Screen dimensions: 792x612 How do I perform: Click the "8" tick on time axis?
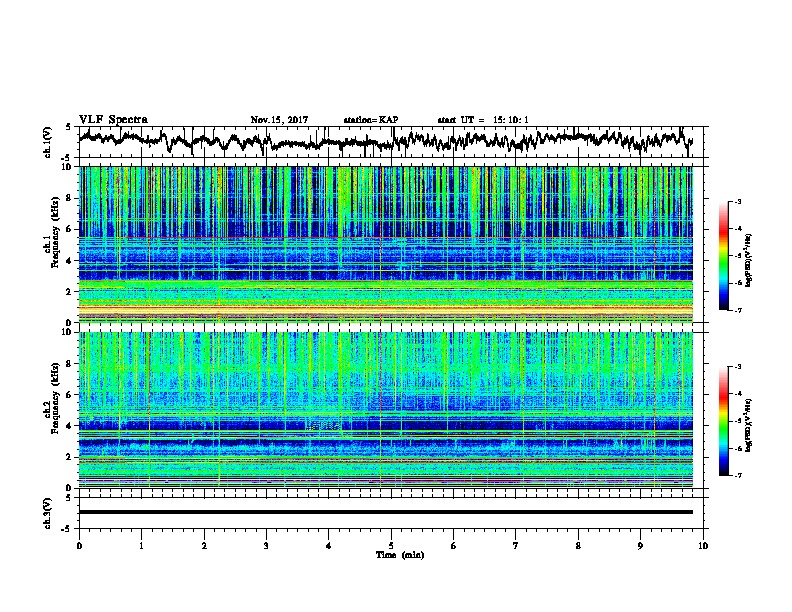(578, 546)
